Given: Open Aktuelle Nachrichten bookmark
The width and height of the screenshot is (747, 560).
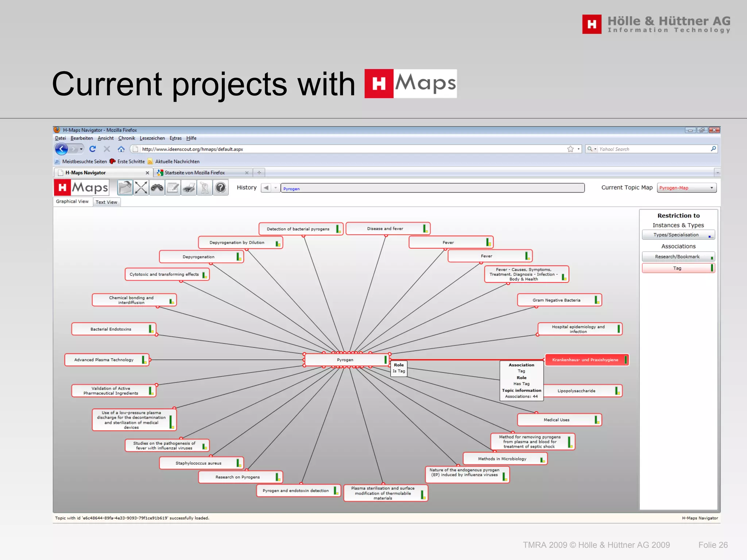Looking at the screenshot, I should (174, 162).
